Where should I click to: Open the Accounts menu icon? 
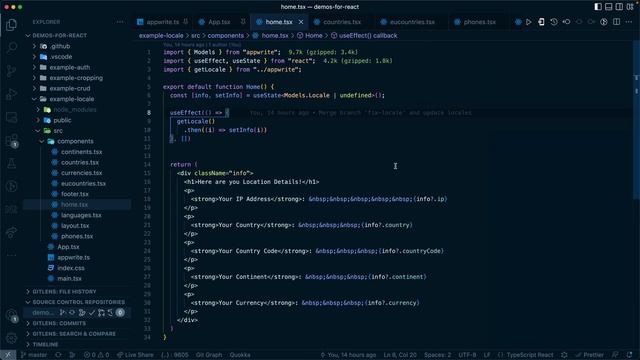11,316
